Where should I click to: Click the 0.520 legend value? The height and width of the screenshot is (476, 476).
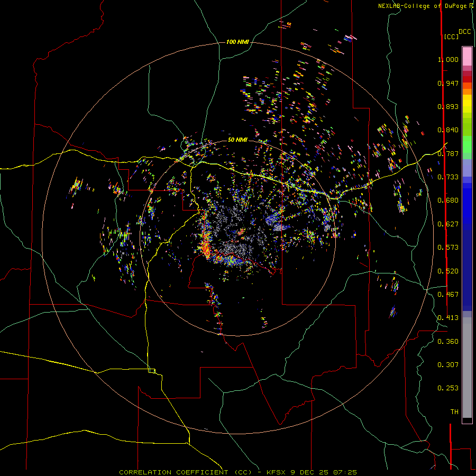pyautogui.click(x=448, y=271)
